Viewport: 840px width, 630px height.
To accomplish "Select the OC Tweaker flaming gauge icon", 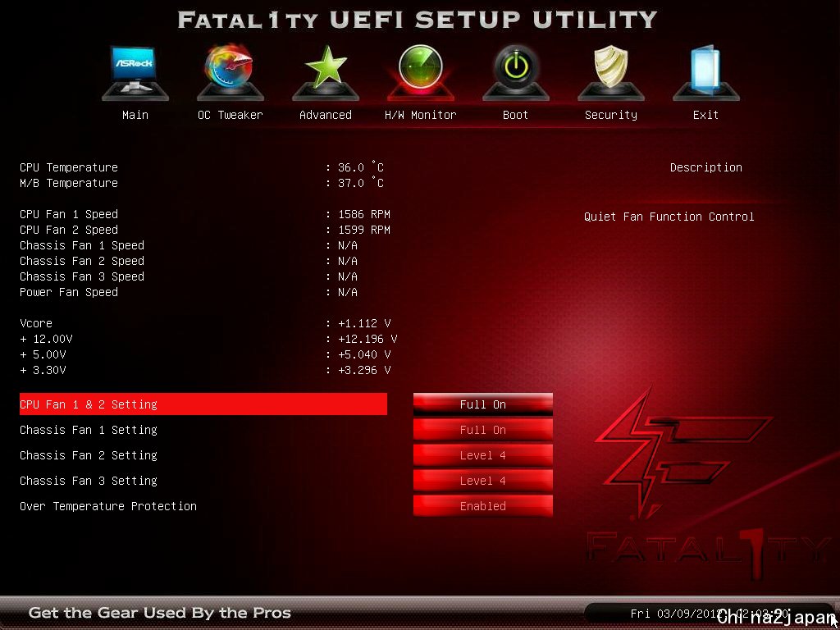I will coord(231,73).
